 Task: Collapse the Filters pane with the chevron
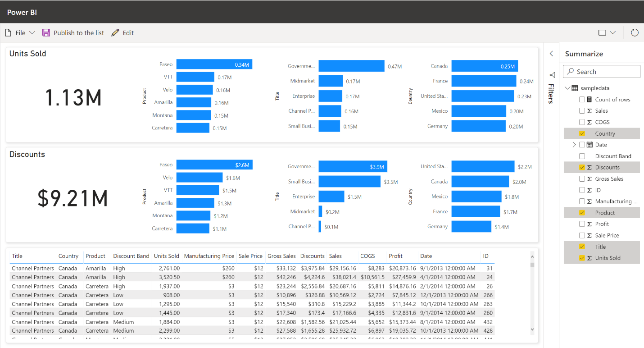click(x=551, y=54)
